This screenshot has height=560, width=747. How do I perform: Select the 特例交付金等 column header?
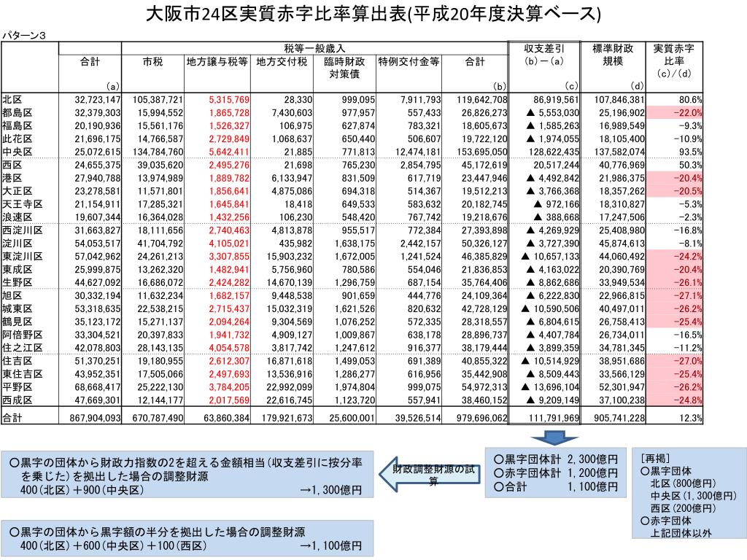pyautogui.click(x=409, y=61)
